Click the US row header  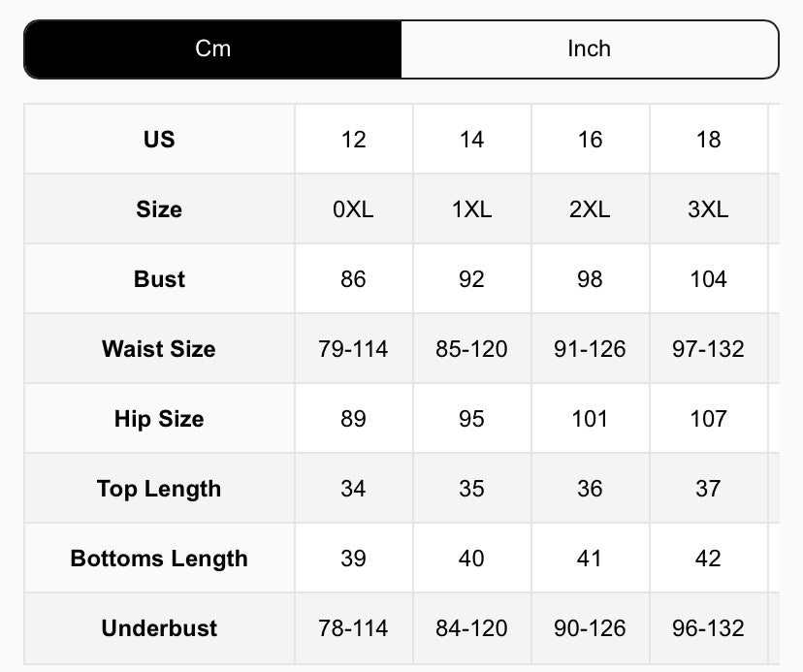click(158, 139)
